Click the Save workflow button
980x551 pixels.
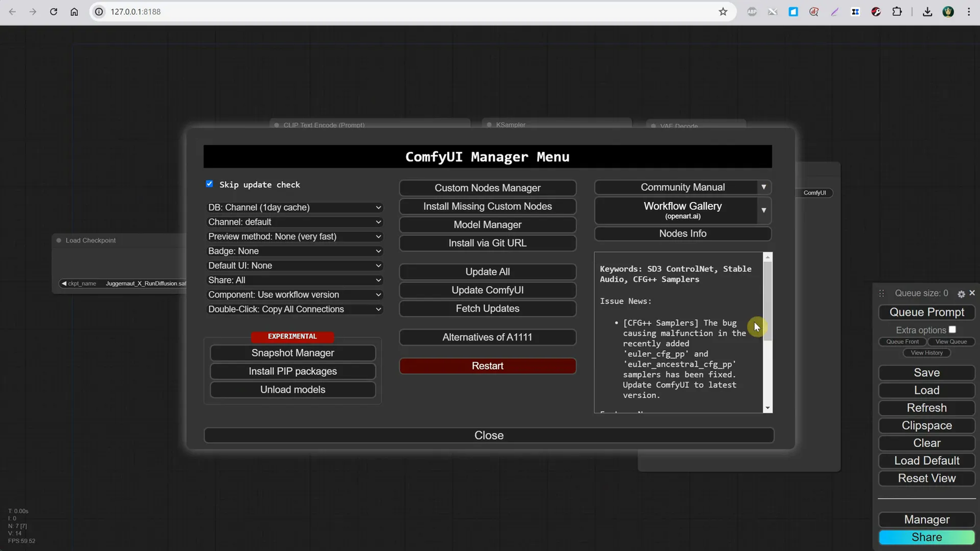[927, 373]
